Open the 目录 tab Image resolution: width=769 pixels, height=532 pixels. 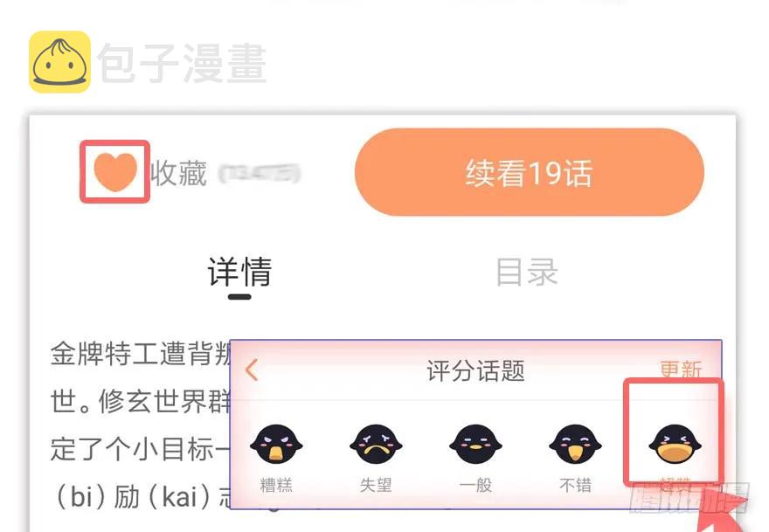[x=527, y=272]
